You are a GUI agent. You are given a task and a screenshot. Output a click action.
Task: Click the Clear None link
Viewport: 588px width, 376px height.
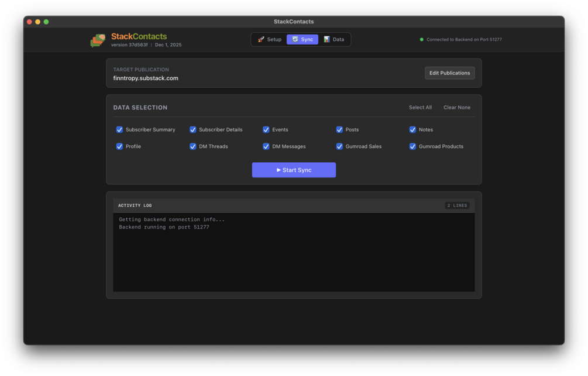click(457, 107)
